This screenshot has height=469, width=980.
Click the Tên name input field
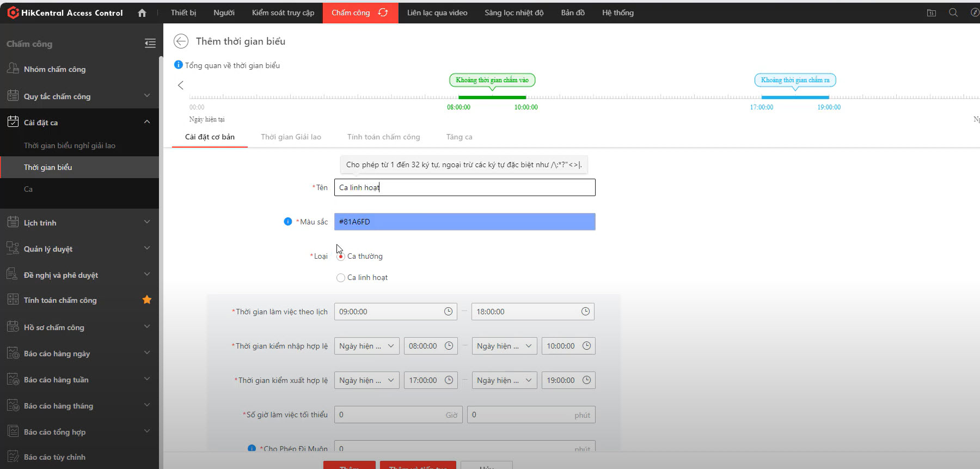point(464,187)
